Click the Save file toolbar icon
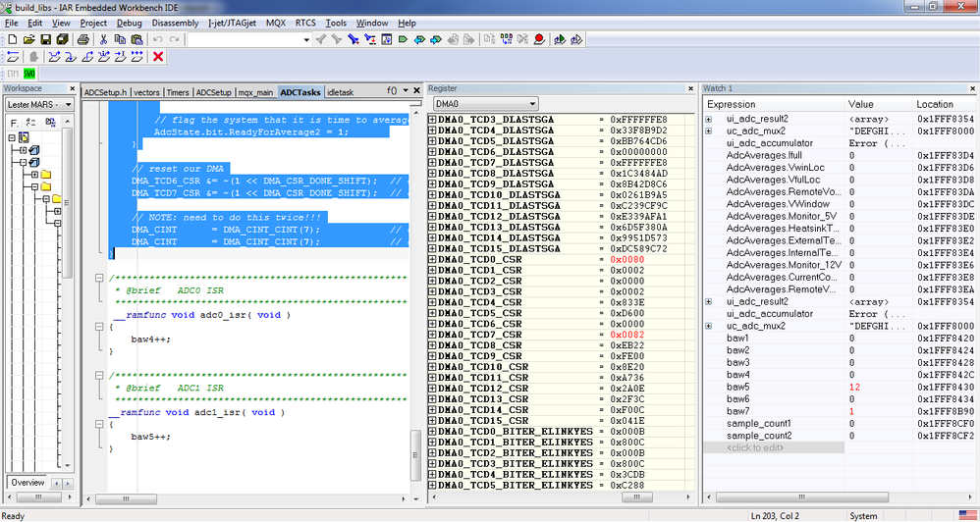980x522 pixels. [45, 39]
